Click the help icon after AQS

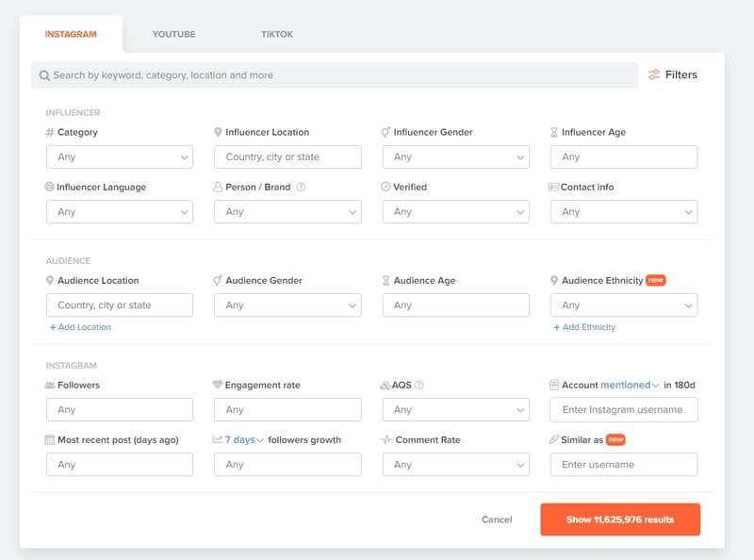pos(419,385)
